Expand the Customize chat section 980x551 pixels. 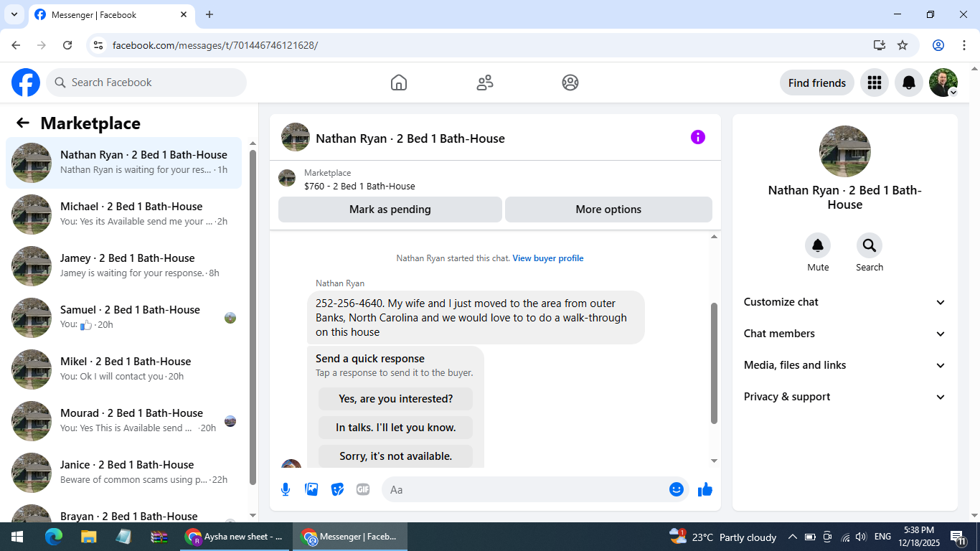(845, 302)
